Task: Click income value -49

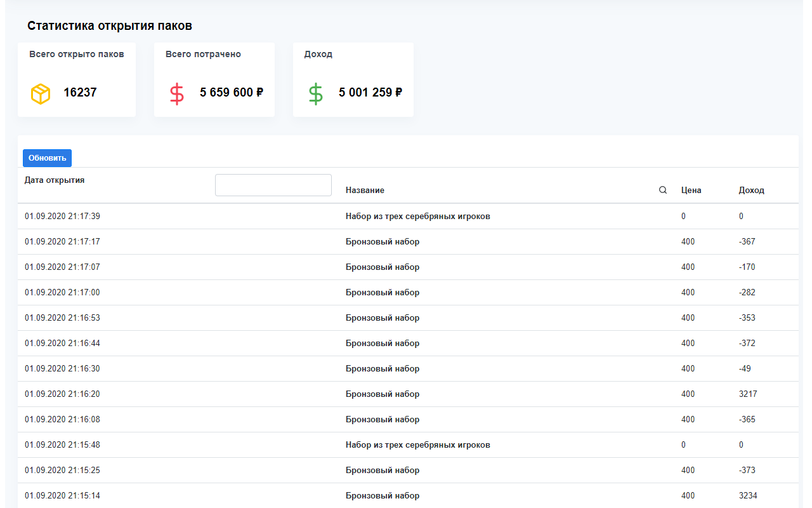Action: [x=745, y=368]
